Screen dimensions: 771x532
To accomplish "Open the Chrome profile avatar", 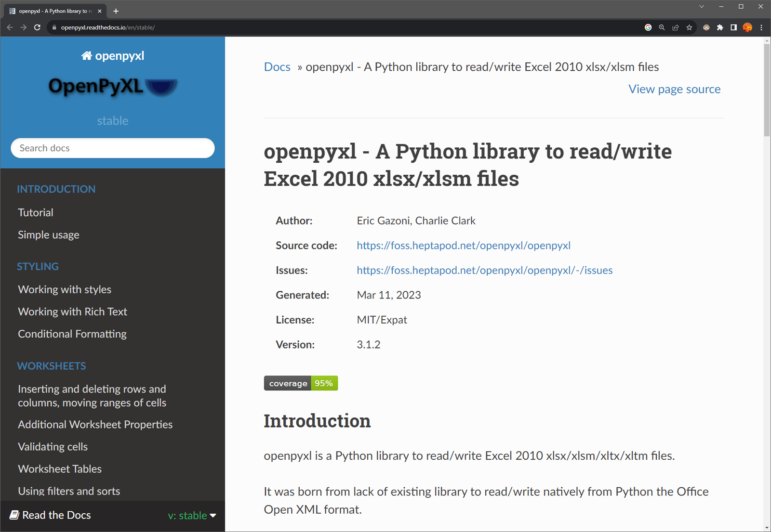I will [747, 27].
